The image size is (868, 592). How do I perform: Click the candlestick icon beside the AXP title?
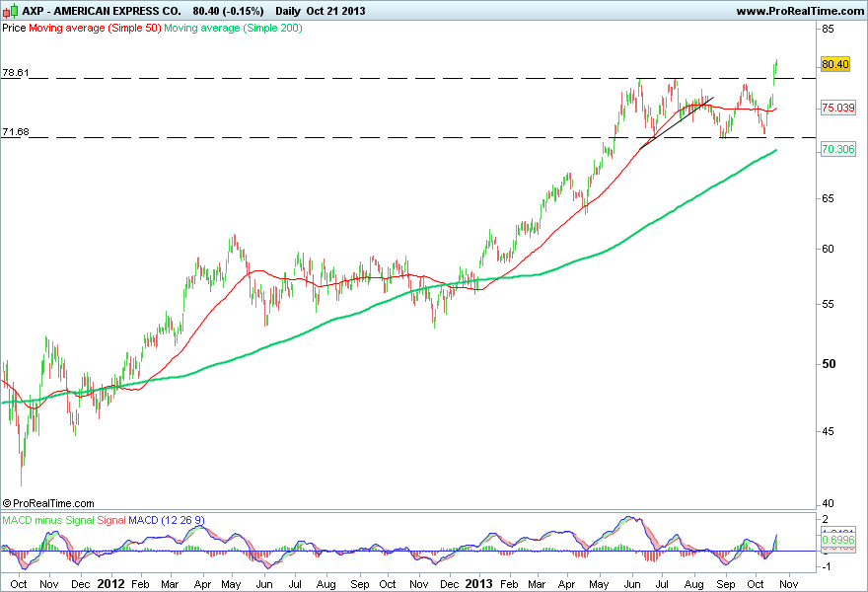[10, 11]
